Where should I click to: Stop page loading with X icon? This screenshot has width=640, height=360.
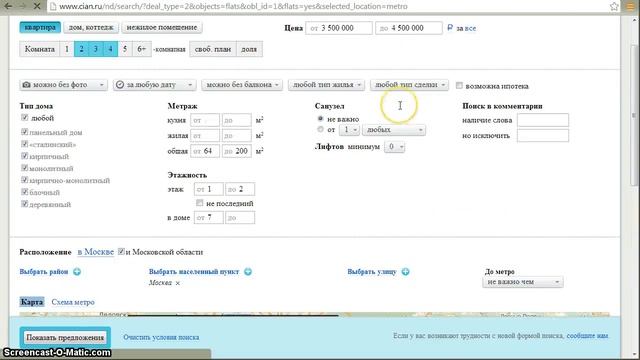tap(37, 6)
